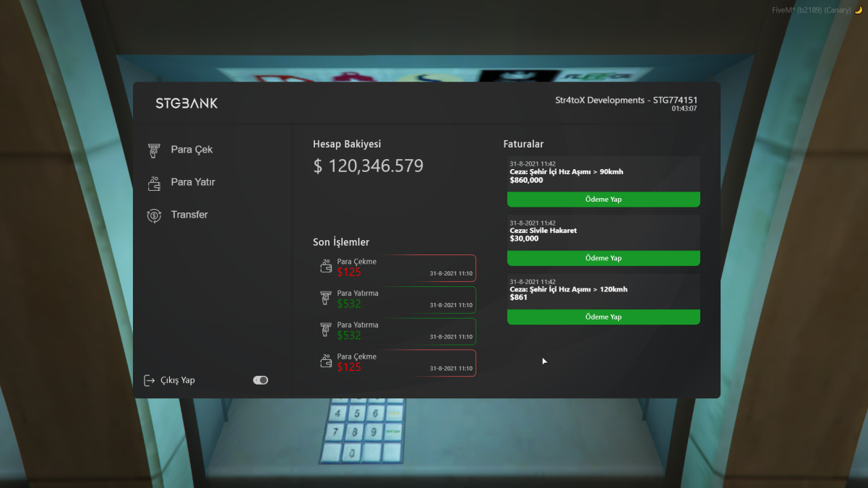Image resolution: width=868 pixels, height=488 pixels.
Task: Toggle the switch next to Çıkış Yap
Action: point(261,380)
